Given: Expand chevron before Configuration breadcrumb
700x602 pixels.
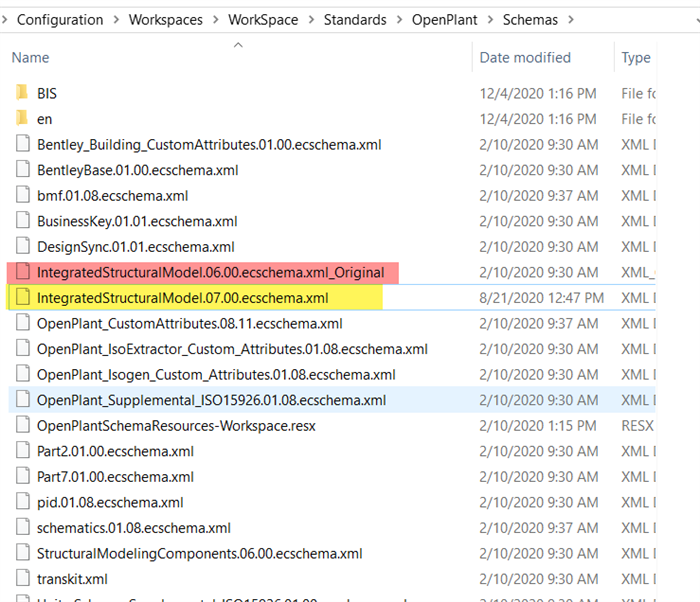Looking at the screenshot, I should [x=4, y=20].
